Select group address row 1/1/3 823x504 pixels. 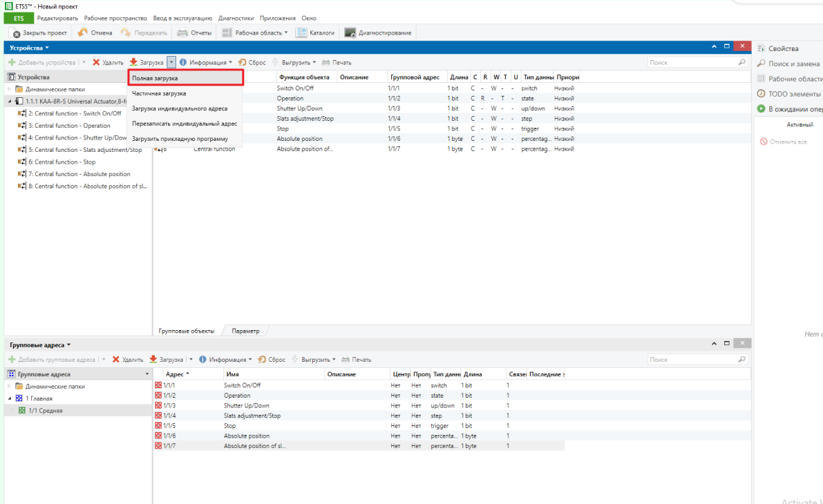click(359, 406)
